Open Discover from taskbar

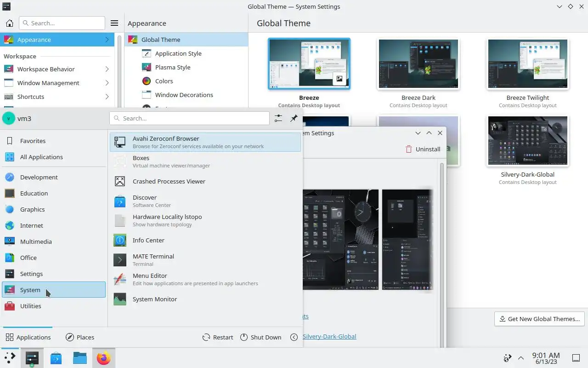coord(56,358)
